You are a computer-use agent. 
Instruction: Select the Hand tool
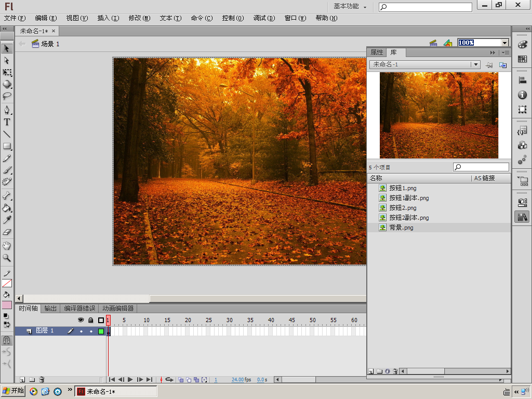point(6,246)
